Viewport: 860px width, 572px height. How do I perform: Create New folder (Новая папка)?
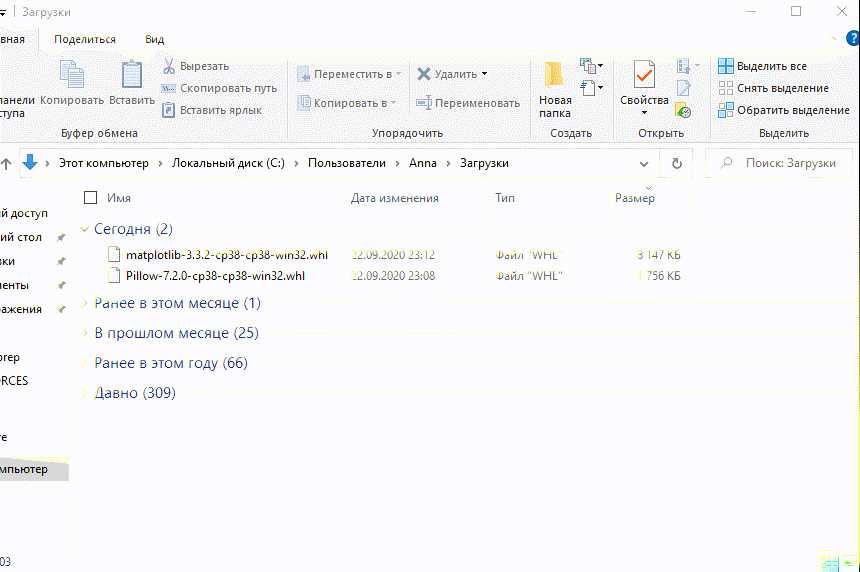(555, 88)
